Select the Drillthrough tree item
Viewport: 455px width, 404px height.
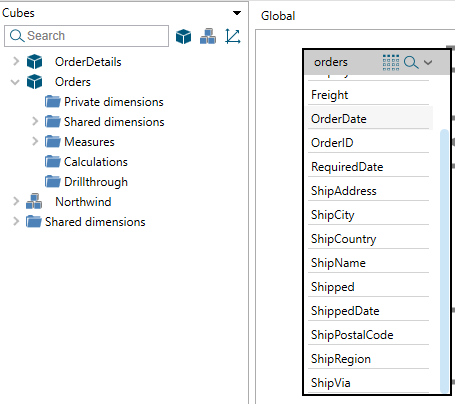point(96,182)
